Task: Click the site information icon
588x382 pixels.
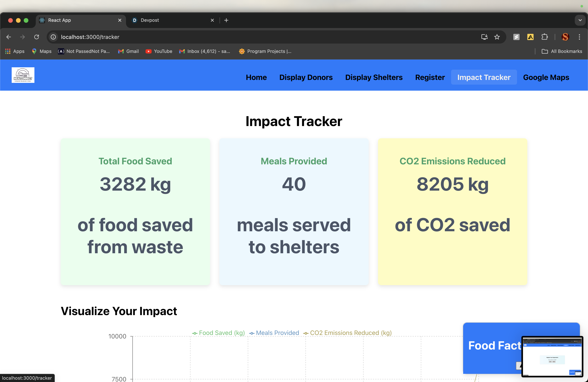Action: [53, 37]
